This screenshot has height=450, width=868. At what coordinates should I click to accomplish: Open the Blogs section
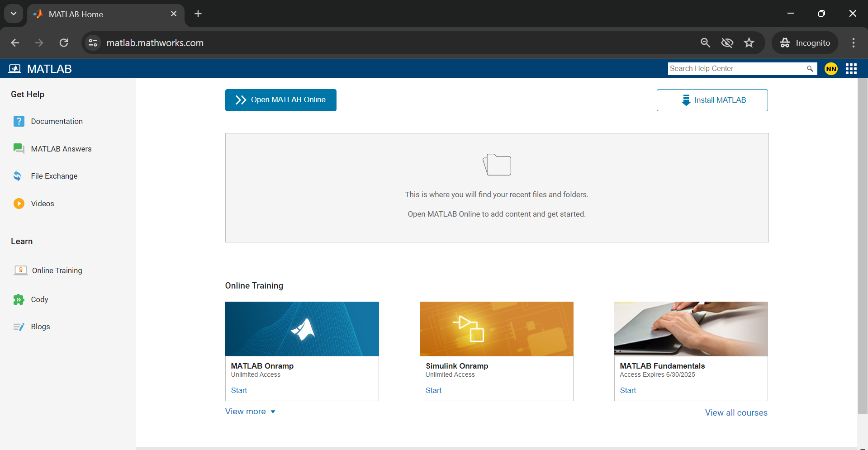pos(40,327)
